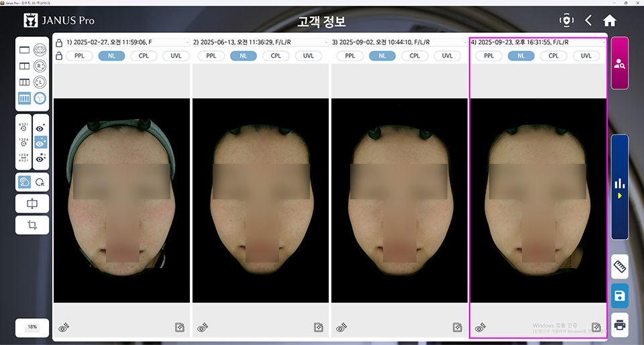Viewport: 644px width, 345px height.
Task: Select PPL mode in panel 3
Action: 350,56
